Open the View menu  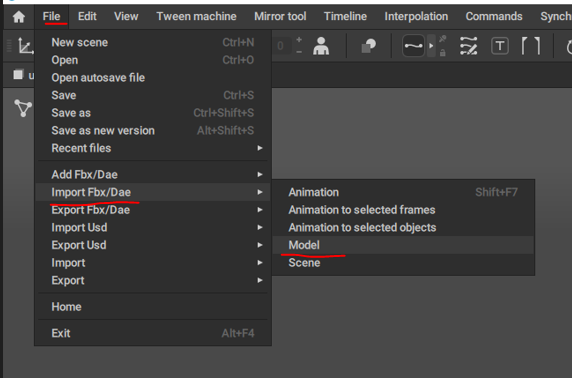click(x=126, y=16)
